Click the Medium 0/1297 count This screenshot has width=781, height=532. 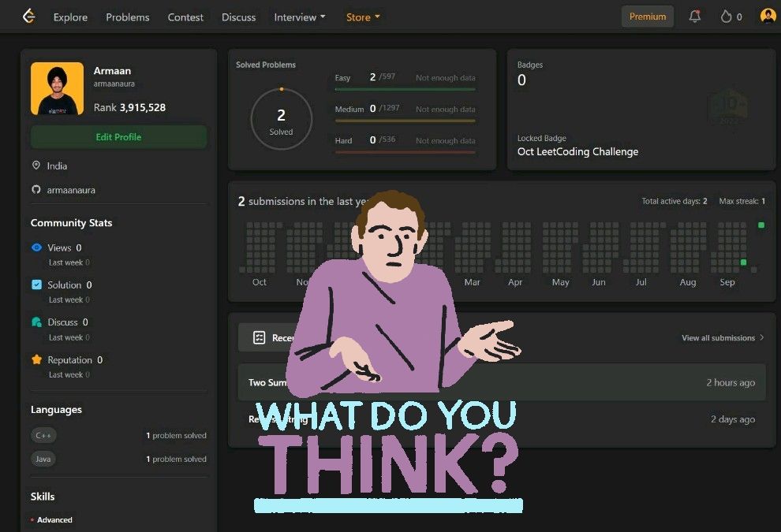pos(384,108)
